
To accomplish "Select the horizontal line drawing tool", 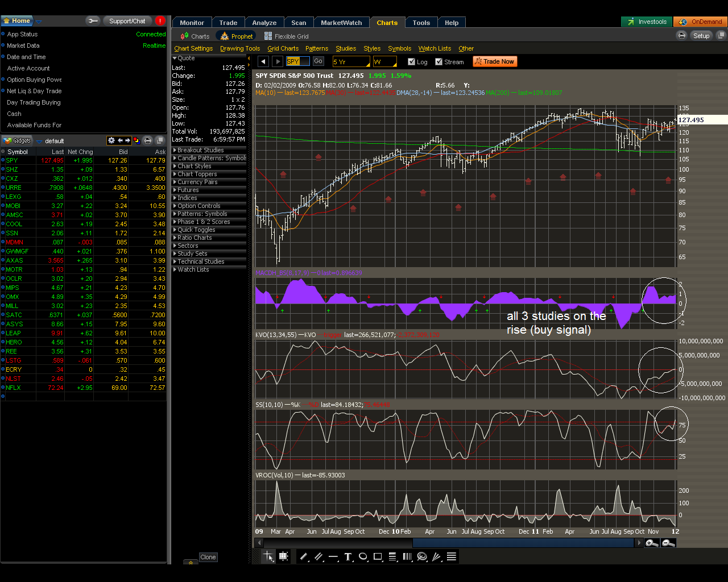I will [x=333, y=557].
